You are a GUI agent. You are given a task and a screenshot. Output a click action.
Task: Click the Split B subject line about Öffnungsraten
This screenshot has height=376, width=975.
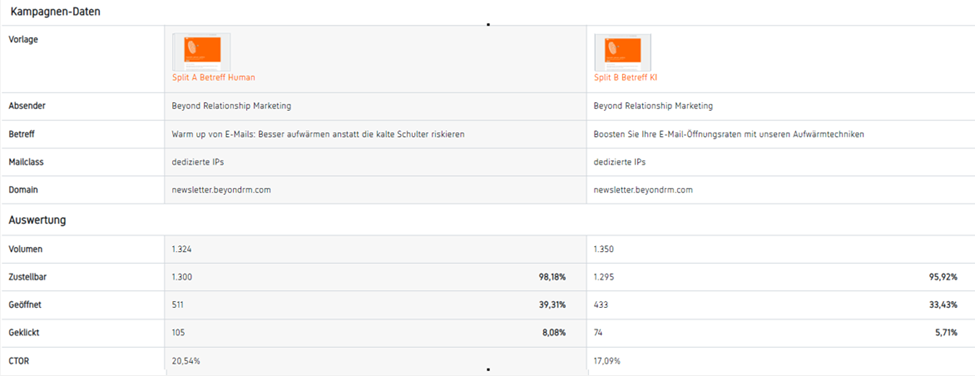(x=729, y=134)
